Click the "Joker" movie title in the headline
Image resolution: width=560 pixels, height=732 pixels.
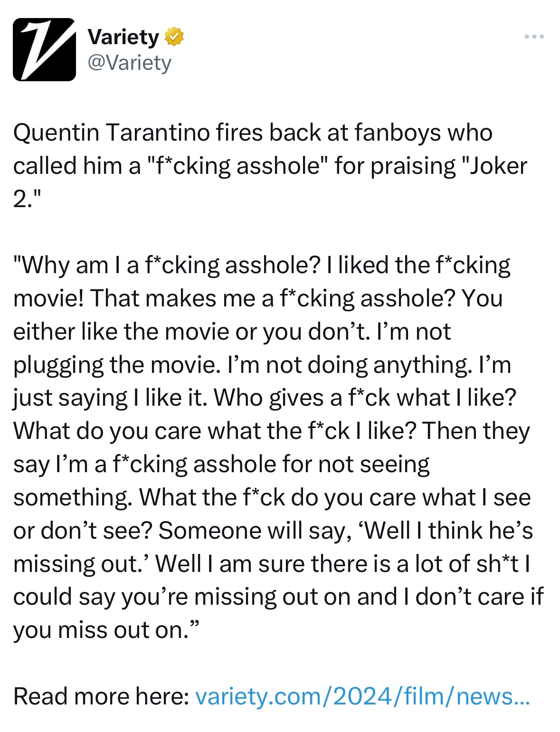[498, 166]
